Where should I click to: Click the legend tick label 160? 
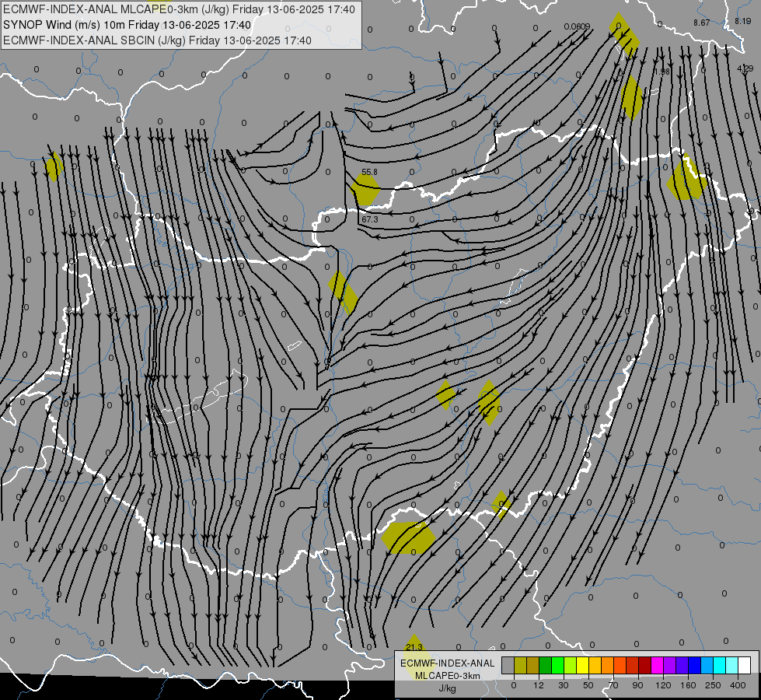pyautogui.click(x=688, y=685)
